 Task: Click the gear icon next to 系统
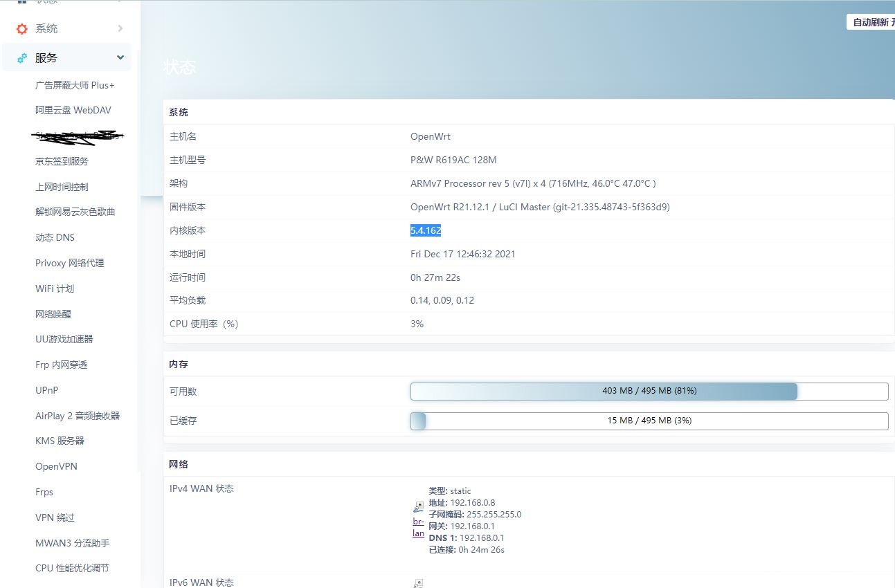pyautogui.click(x=22, y=28)
